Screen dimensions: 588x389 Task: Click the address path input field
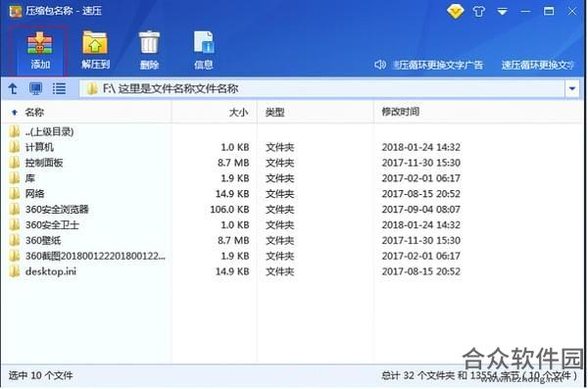pos(321,89)
